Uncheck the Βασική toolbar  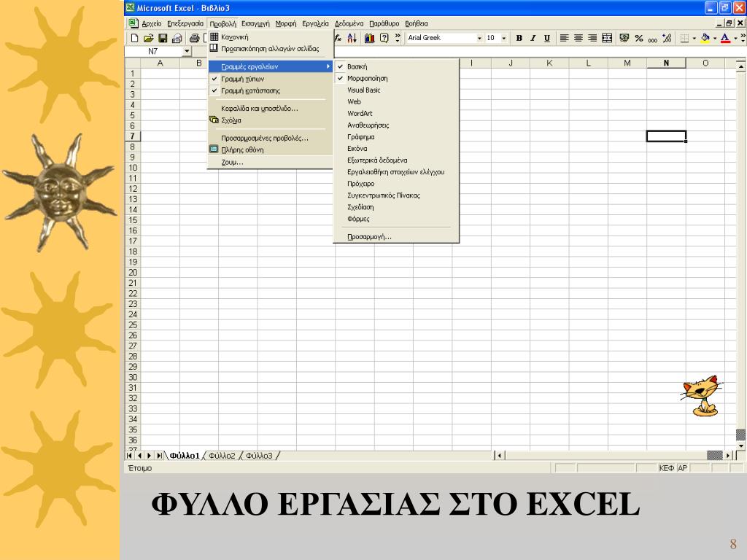pos(396,66)
